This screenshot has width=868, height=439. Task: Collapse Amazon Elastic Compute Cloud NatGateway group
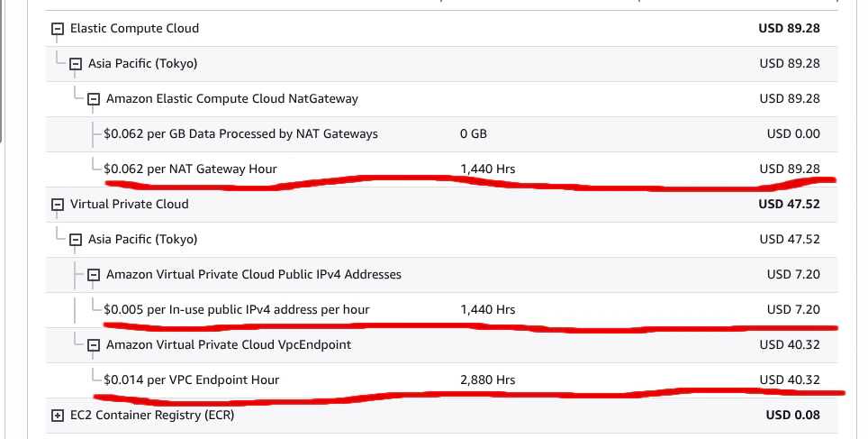tap(94, 99)
